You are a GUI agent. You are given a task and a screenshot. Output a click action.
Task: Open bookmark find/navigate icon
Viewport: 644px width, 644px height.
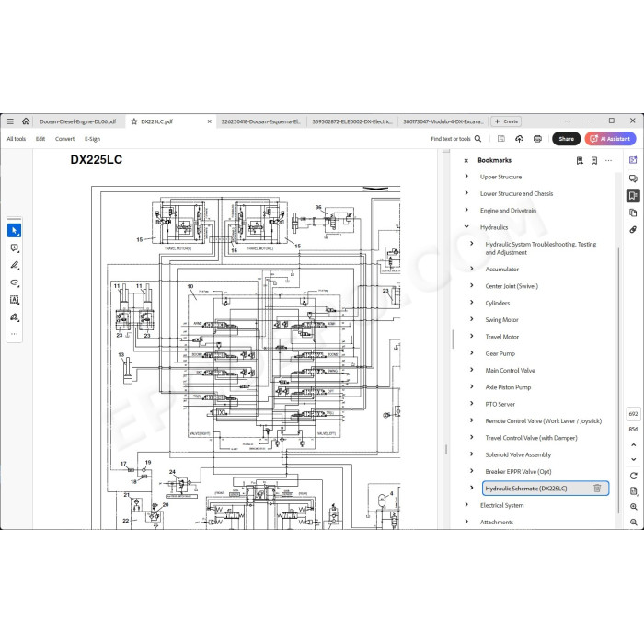(x=580, y=161)
